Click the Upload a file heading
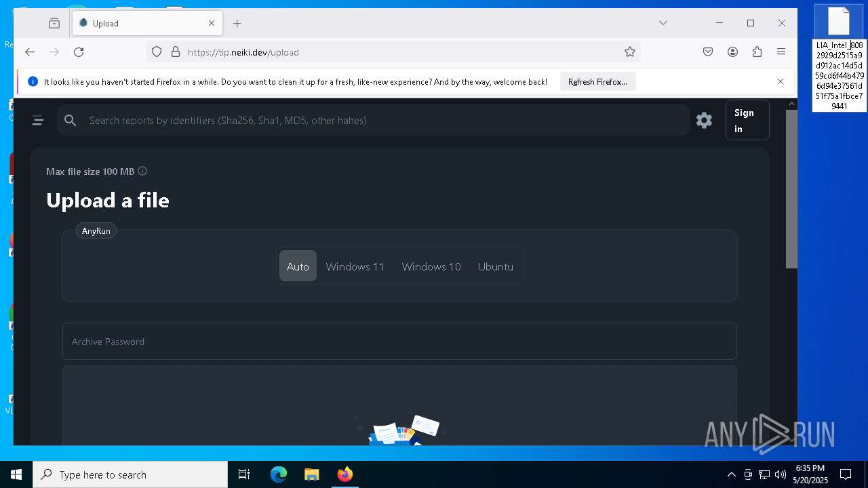 coord(108,200)
